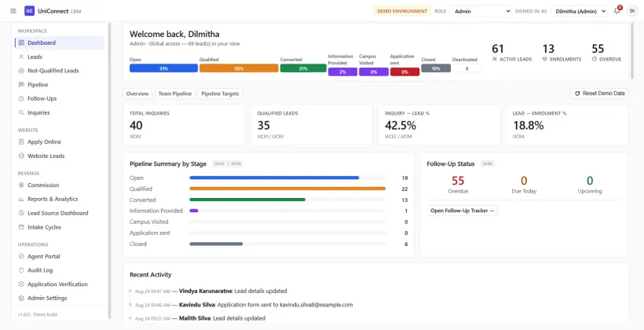Click the blue Open 31% status bar
Viewport: 644px width, 330px height.
pyautogui.click(x=163, y=68)
